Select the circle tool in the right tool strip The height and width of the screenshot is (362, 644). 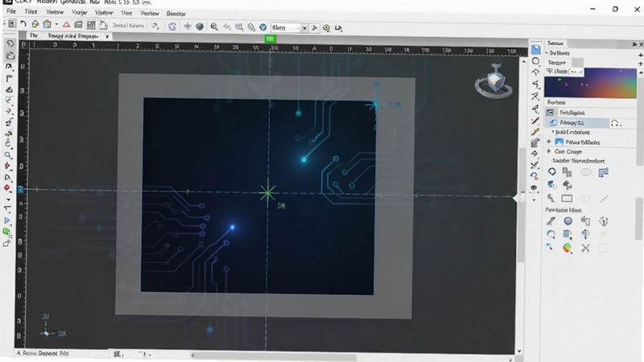click(x=535, y=62)
